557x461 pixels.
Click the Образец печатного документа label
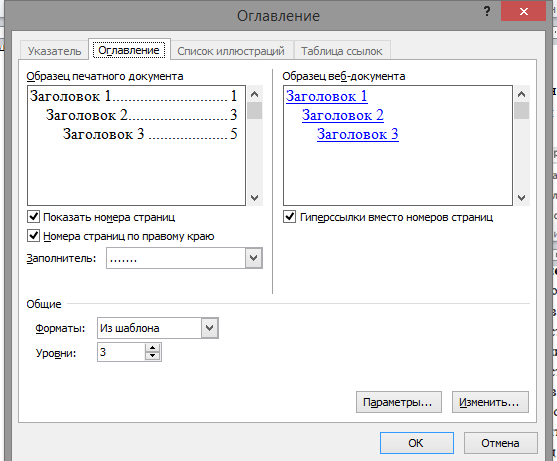[x=105, y=76]
